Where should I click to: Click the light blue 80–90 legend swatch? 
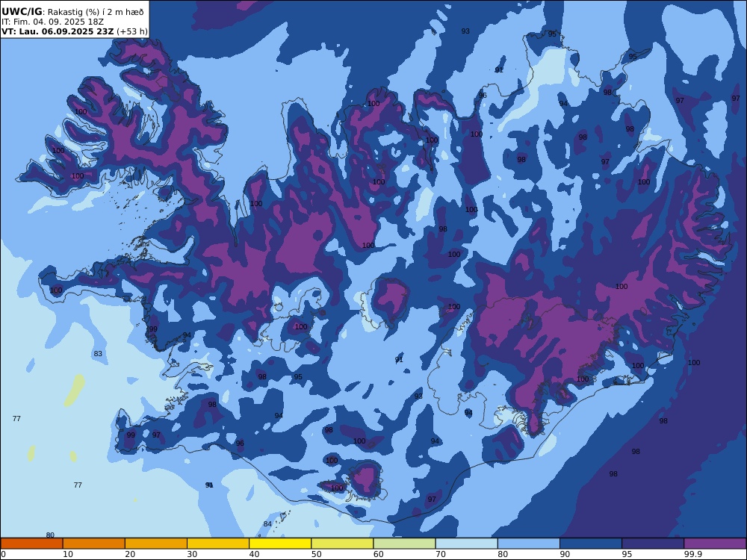tap(529, 544)
